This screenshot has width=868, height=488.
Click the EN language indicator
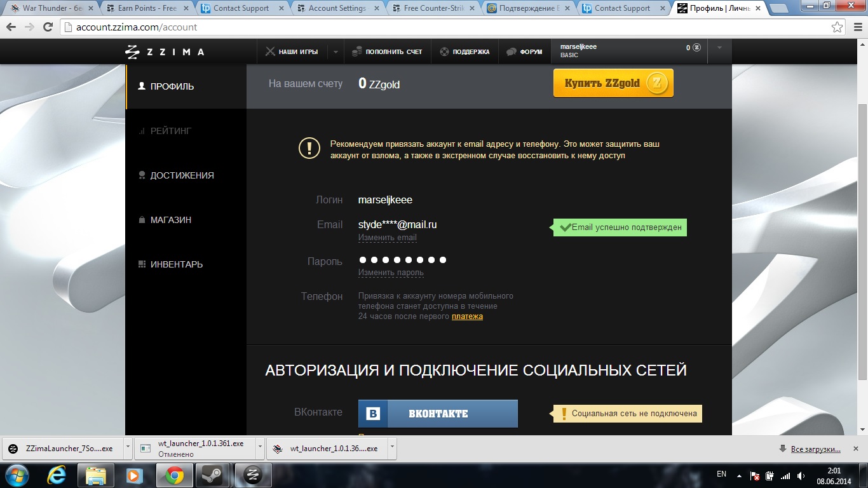pos(721,474)
